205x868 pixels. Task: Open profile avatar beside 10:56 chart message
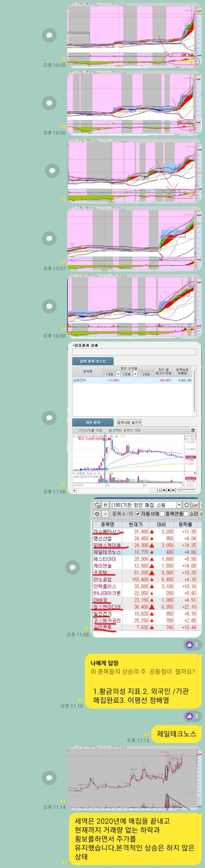[49, 103]
